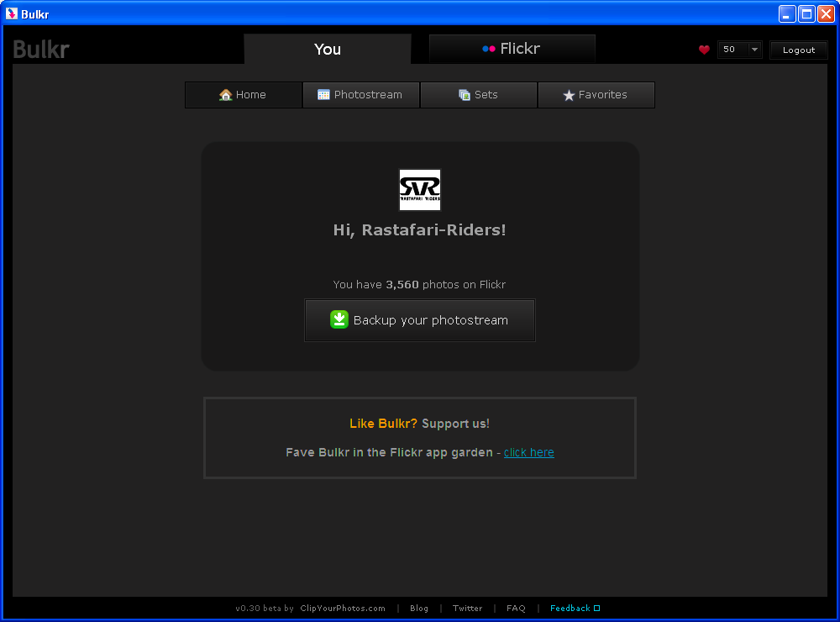Open the photos-per-page dropdown showing 50
840x622 pixels.
click(x=739, y=50)
